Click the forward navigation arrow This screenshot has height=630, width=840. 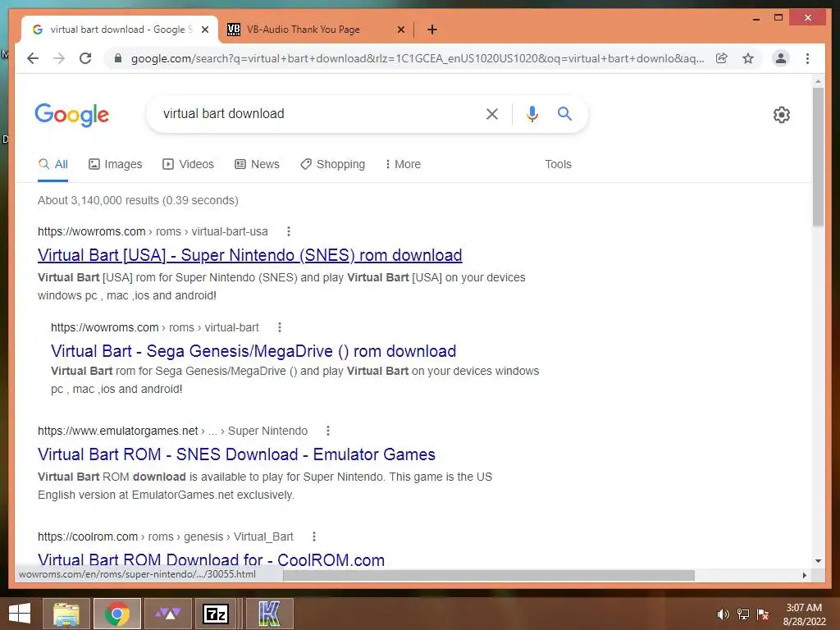[x=59, y=58]
